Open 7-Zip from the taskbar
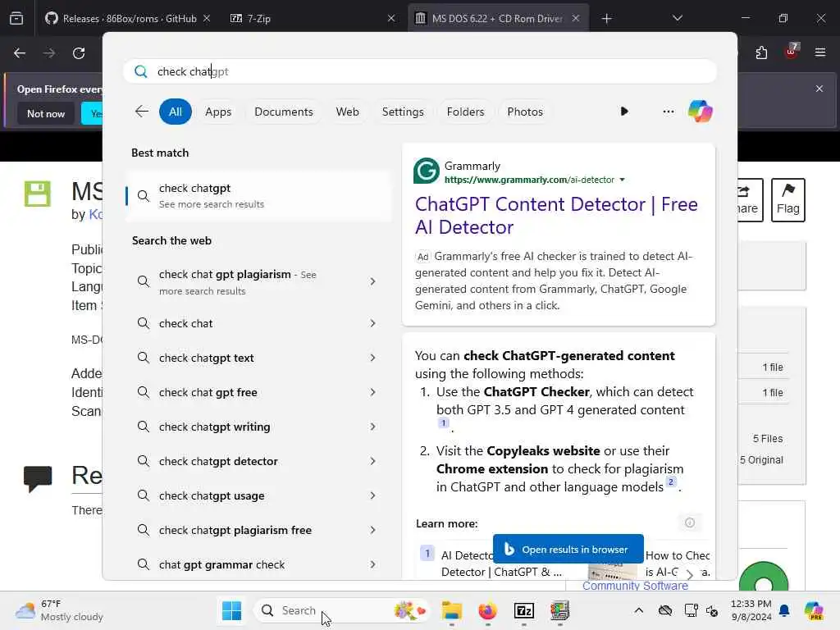 tap(524, 610)
